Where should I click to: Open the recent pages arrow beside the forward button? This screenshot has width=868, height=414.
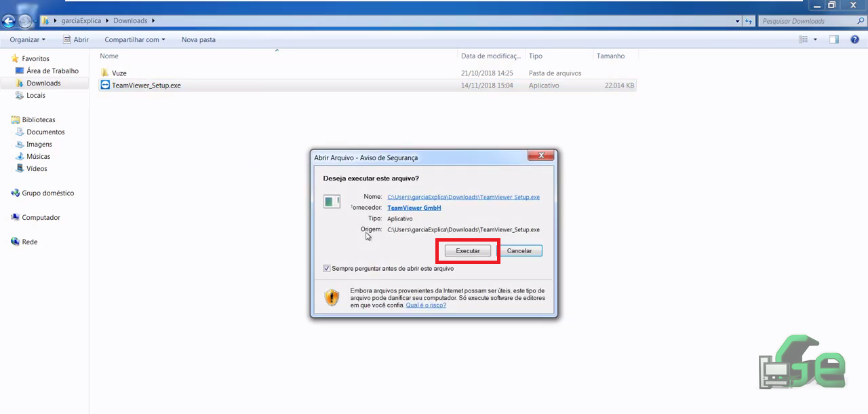tap(36, 21)
